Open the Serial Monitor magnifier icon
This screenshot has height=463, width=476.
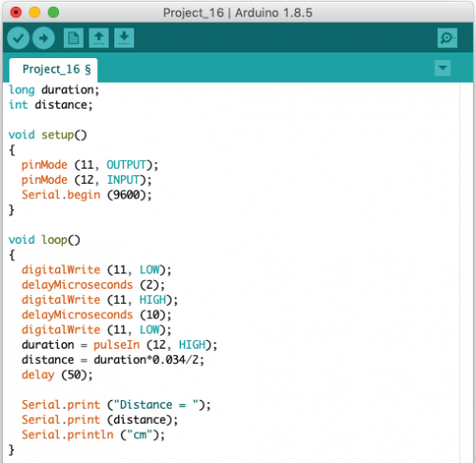tap(447, 38)
